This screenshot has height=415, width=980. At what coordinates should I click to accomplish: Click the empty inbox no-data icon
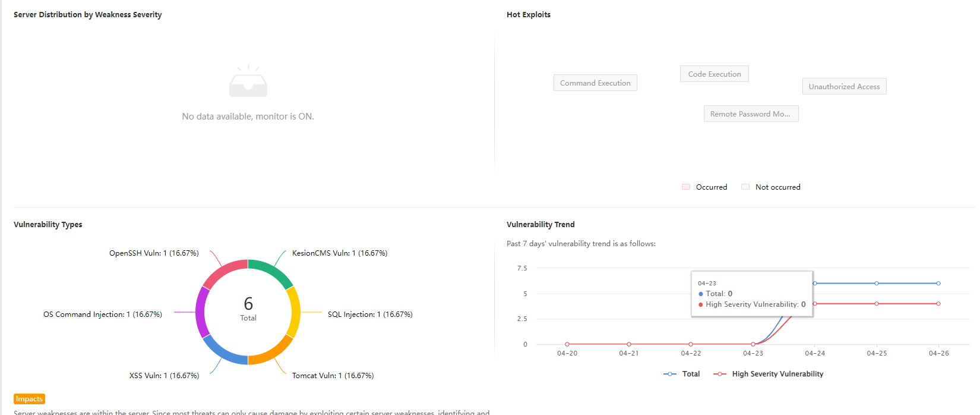click(x=248, y=81)
